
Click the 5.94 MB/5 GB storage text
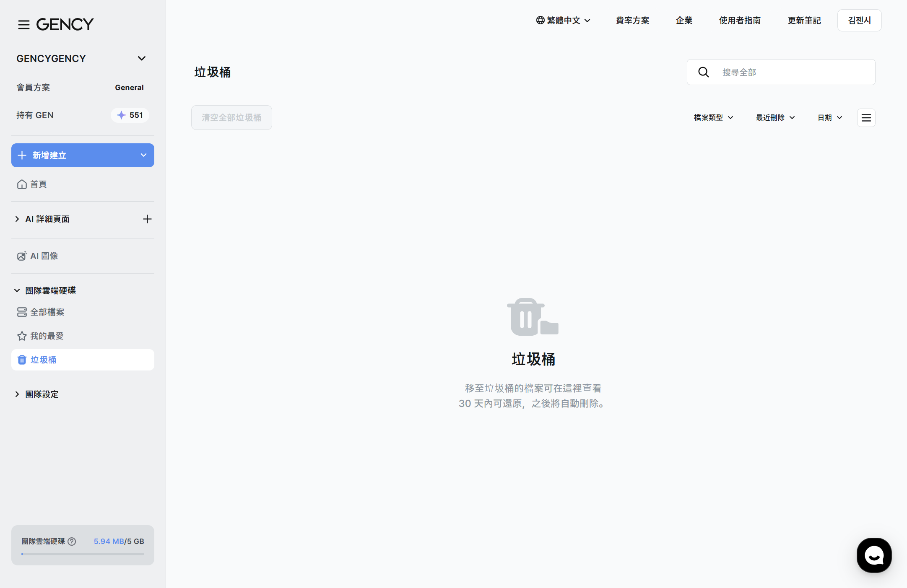(119, 541)
